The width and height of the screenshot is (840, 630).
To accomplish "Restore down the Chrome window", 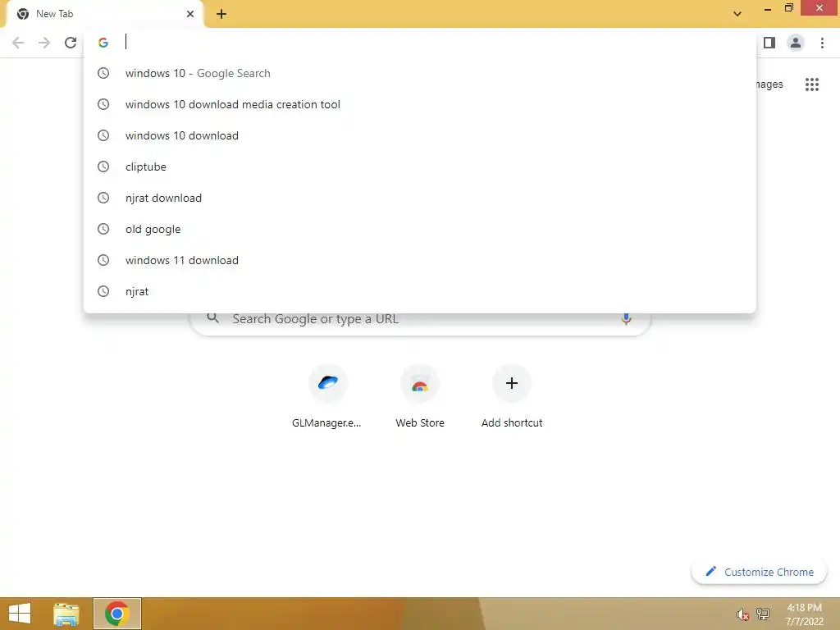I will 788,8.
